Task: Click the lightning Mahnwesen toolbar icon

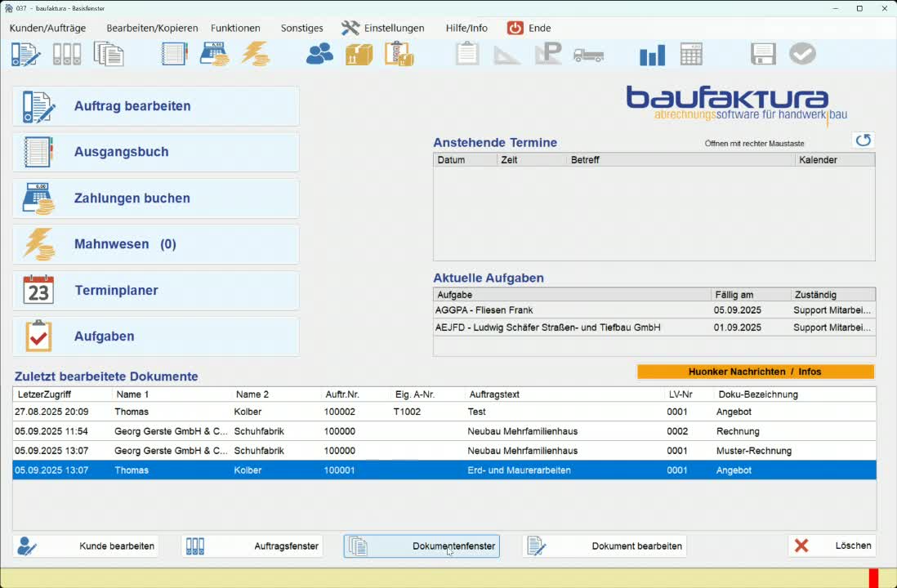Action: coord(256,55)
